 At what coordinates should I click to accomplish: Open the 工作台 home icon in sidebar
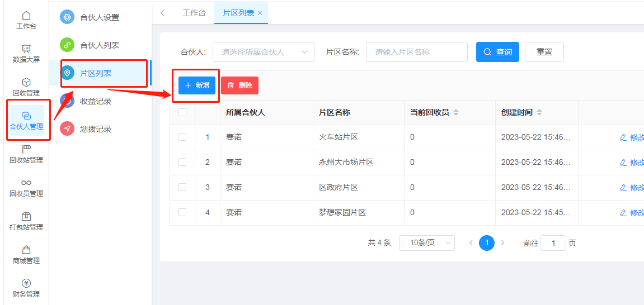(x=26, y=16)
